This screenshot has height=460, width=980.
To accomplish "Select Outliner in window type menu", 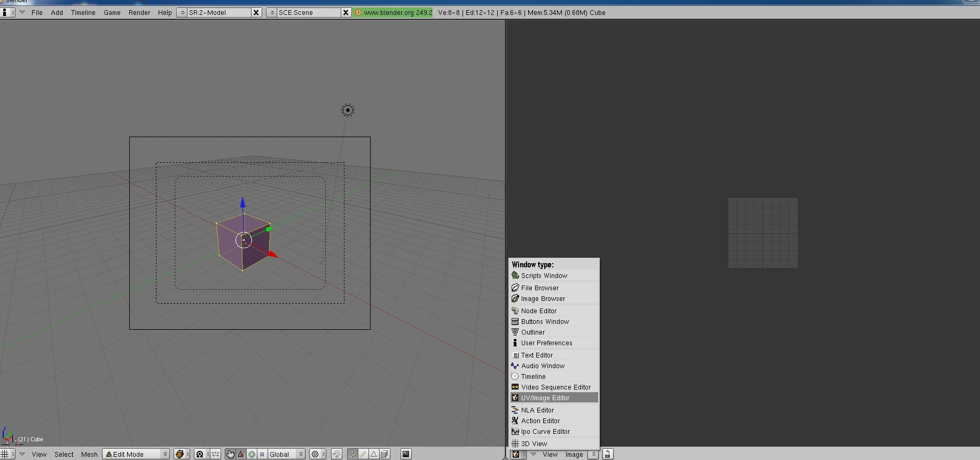I will [x=554, y=332].
